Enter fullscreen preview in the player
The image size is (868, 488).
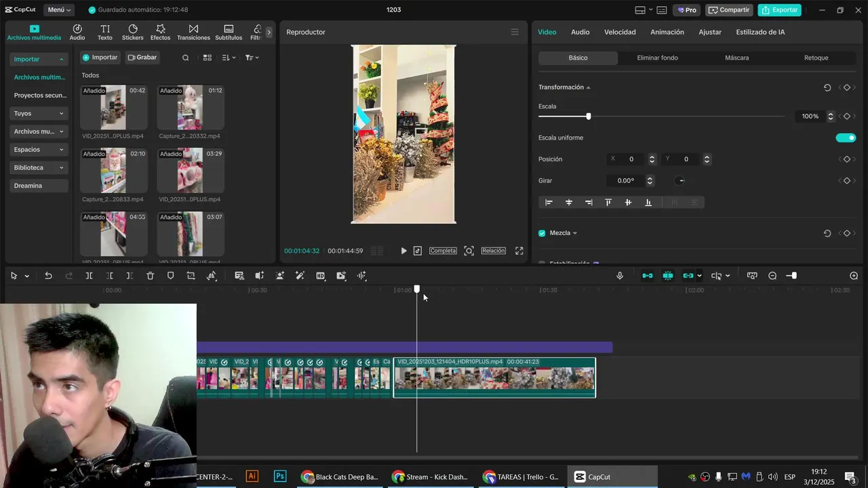pos(519,251)
